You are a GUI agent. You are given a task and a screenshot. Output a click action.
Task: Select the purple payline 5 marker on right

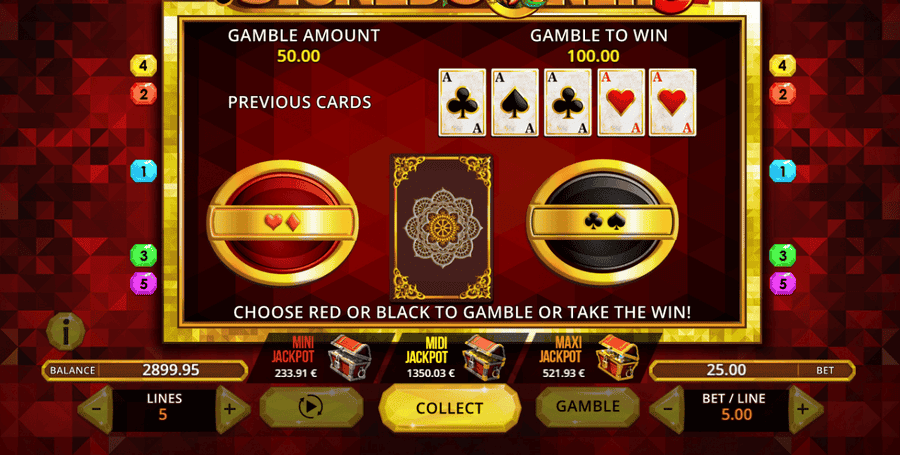coord(782,283)
